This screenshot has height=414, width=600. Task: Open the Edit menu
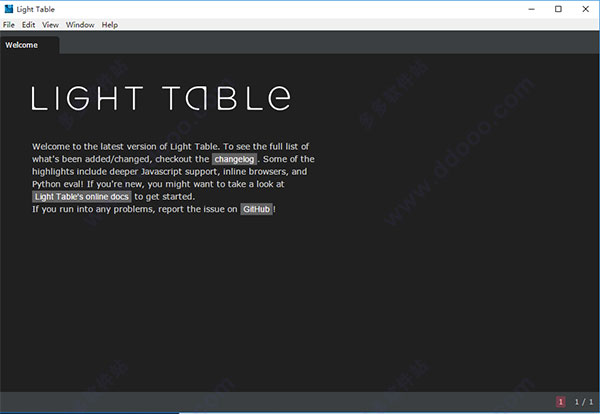[28, 25]
